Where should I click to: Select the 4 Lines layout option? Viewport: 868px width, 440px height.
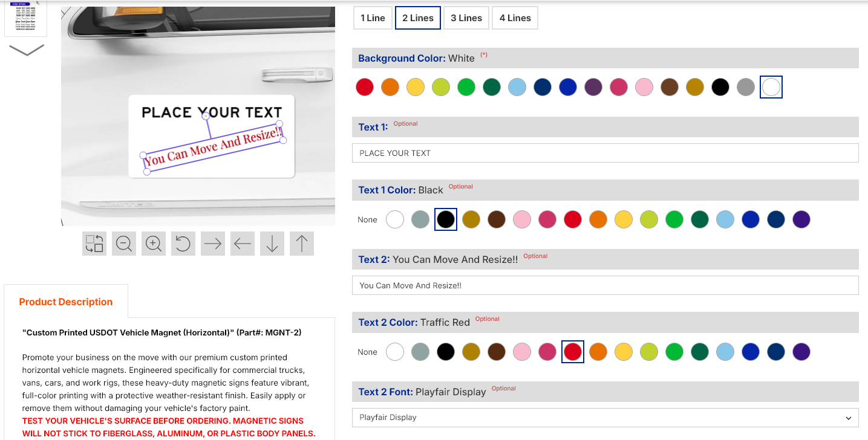tap(515, 18)
